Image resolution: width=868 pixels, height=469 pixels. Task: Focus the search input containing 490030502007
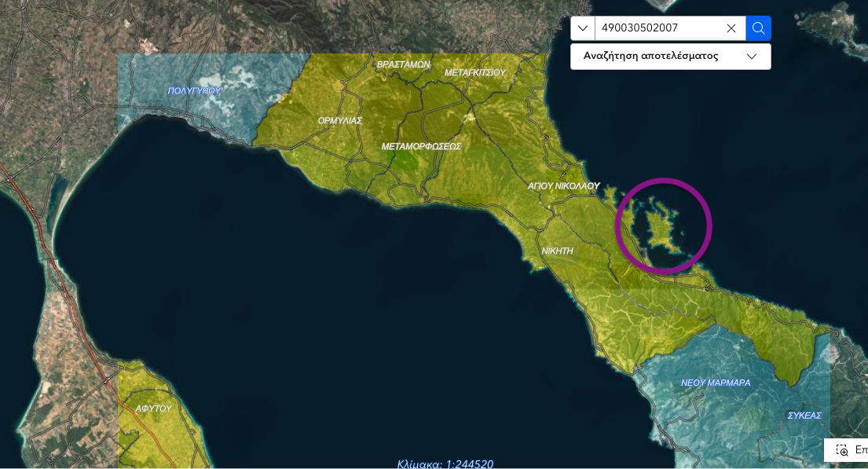point(660,28)
